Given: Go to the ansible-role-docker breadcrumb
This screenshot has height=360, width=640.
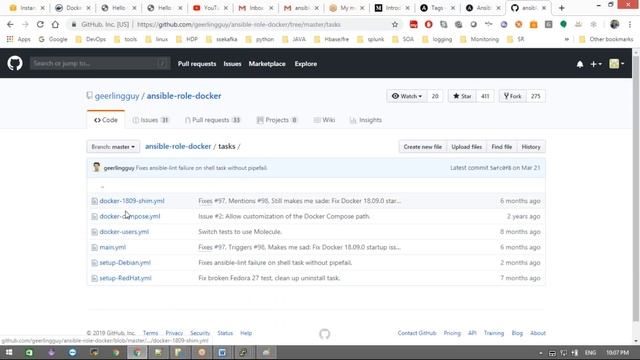Looking at the screenshot, I should [x=178, y=146].
